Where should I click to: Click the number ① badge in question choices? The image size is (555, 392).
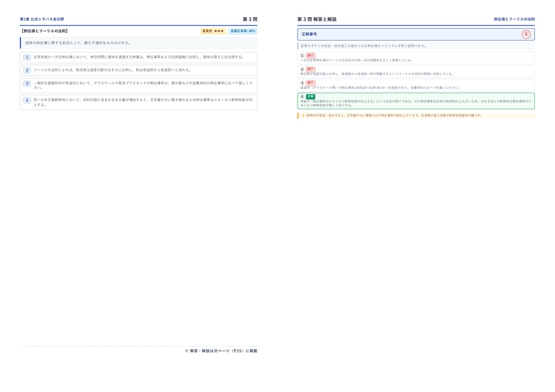click(27, 57)
